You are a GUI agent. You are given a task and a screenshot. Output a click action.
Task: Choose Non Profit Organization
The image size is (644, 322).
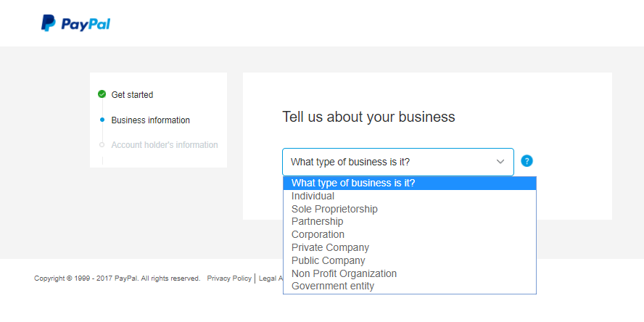344,273
